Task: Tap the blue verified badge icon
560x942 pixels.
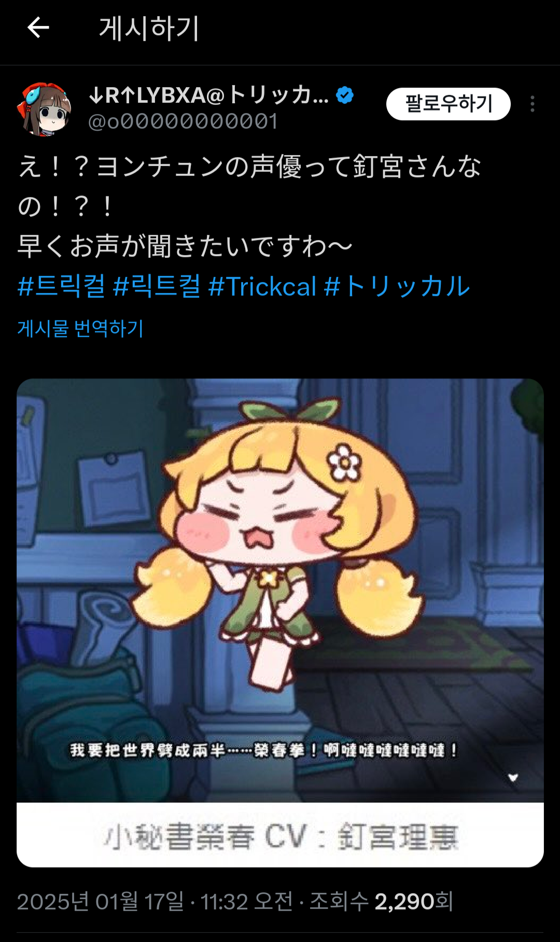Action: pos(345,95)
